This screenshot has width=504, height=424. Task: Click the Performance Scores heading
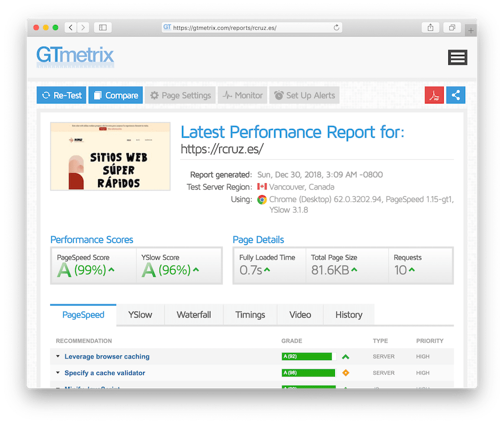[92, 239]
